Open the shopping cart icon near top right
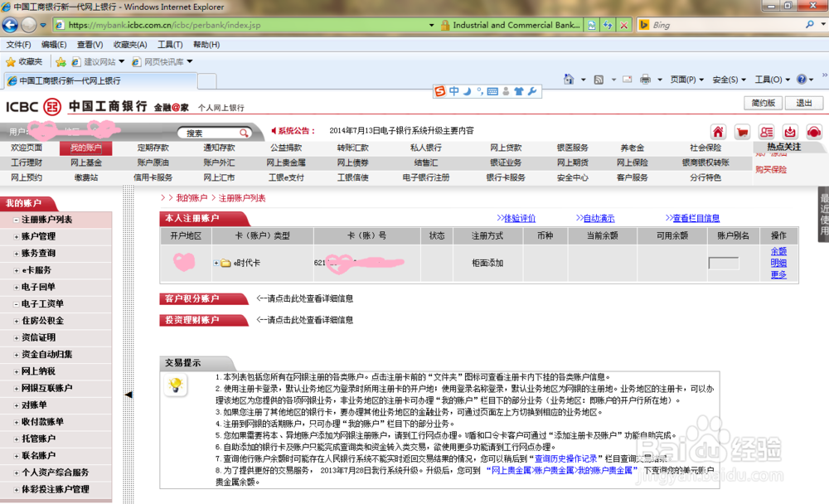The width and height of the screenshot is (829, 504). pyautogui.click(x=741, y=132)
